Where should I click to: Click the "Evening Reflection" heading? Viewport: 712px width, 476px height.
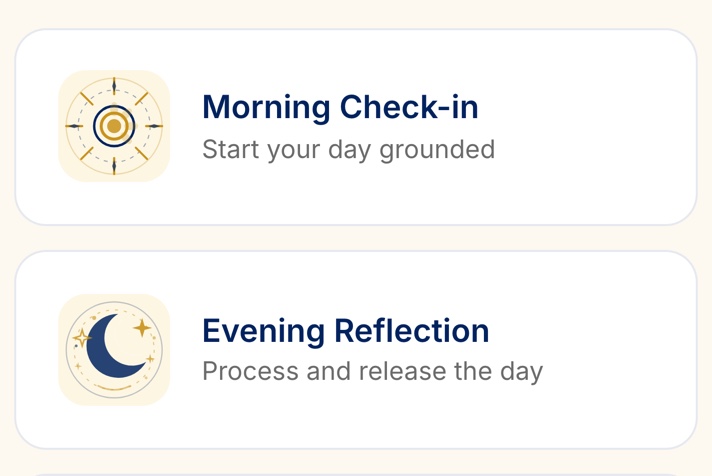(346, 331)
